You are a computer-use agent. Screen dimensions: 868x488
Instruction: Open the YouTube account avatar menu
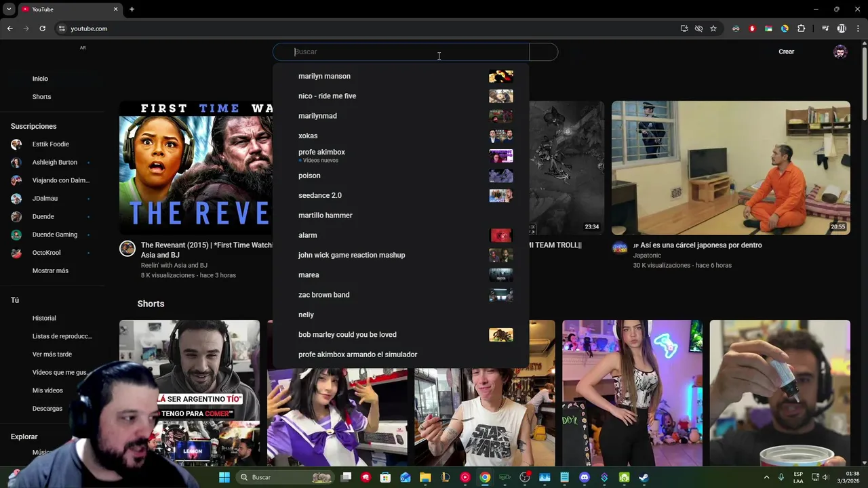click(x=840, y=52)
